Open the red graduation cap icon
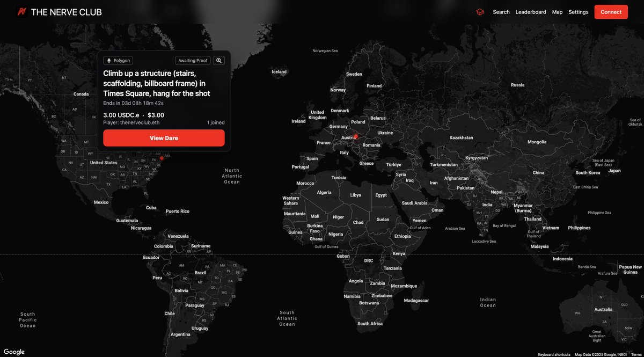The width and height of the screenshot is (644, 357). pyautogui.click(x=480, y=12)
